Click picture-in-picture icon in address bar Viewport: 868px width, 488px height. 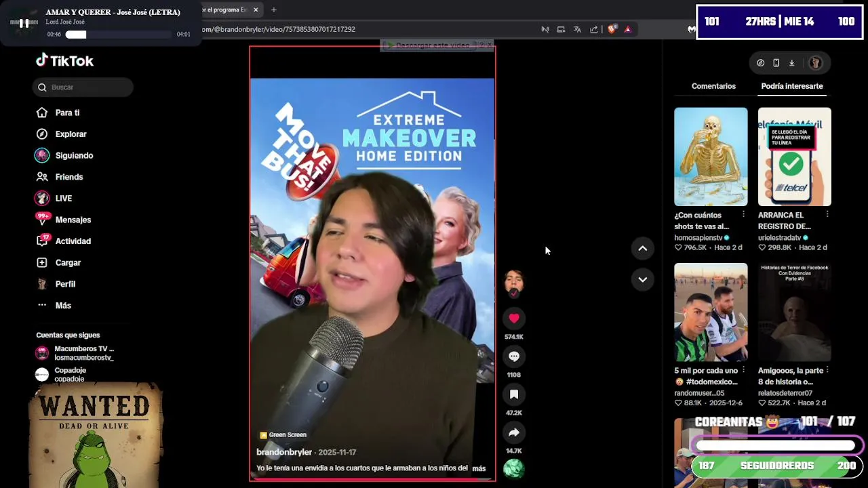click(x=561, y=29)
